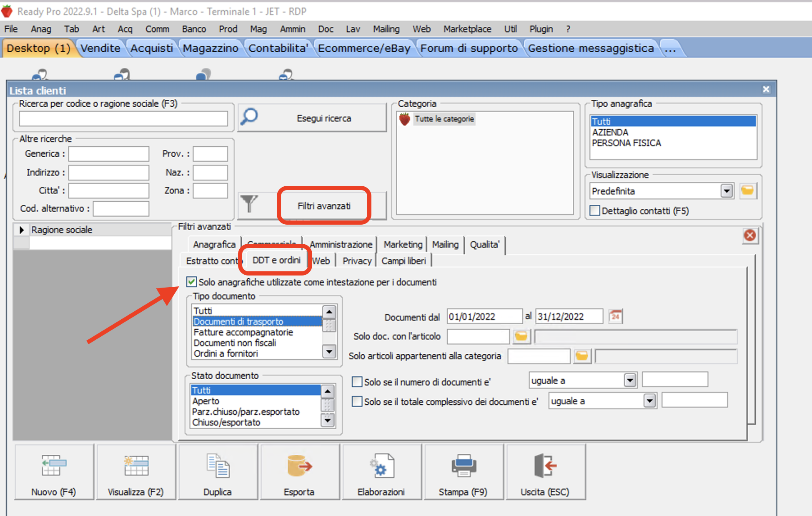812x516 pixels.
Task: Click the Esegui ricerca button
Action: (x=312, y=118)
